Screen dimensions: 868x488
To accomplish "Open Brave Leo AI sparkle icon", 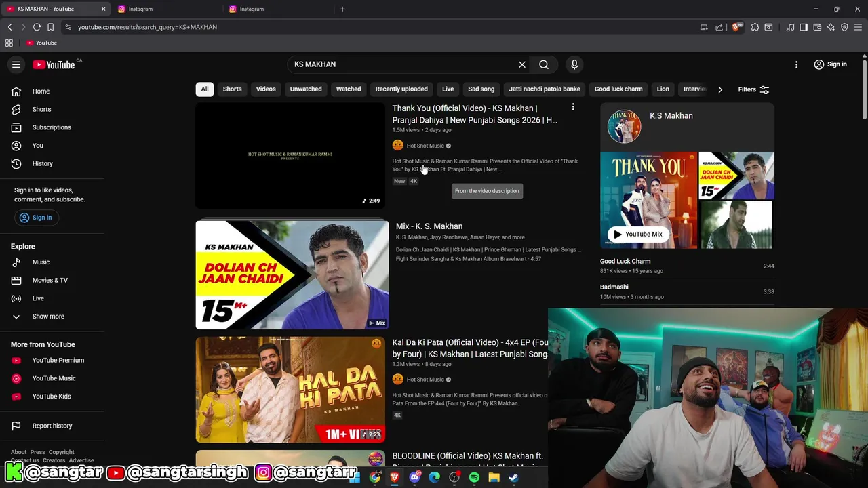I will tap(831, 27).
